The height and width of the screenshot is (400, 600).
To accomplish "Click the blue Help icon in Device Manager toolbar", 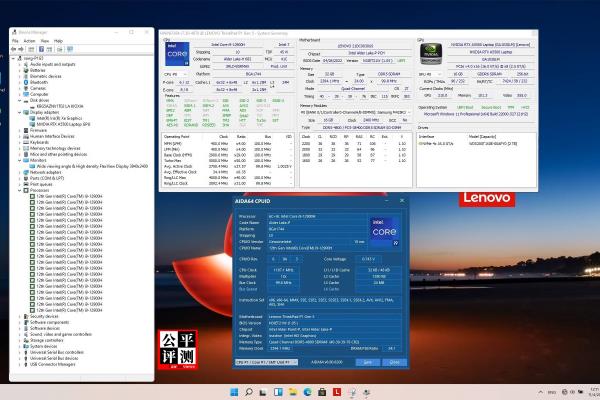I will [41, 49].
